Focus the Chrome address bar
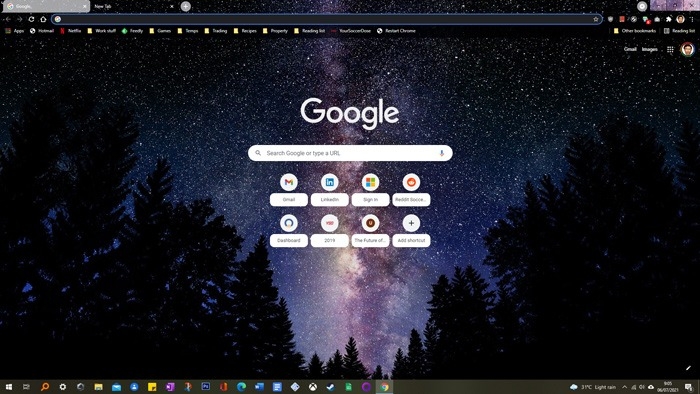Screen dimensions: 700x394 coord(326,19)
